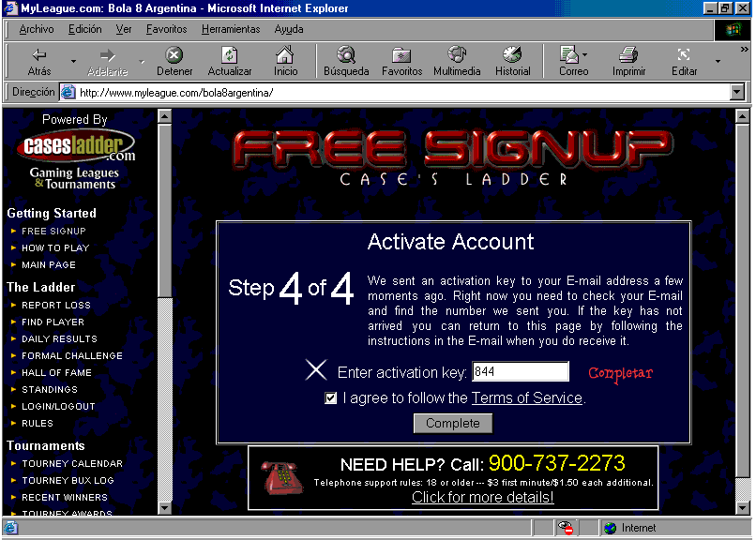
Task: Open the Terms of Service link
Action: 526,398
